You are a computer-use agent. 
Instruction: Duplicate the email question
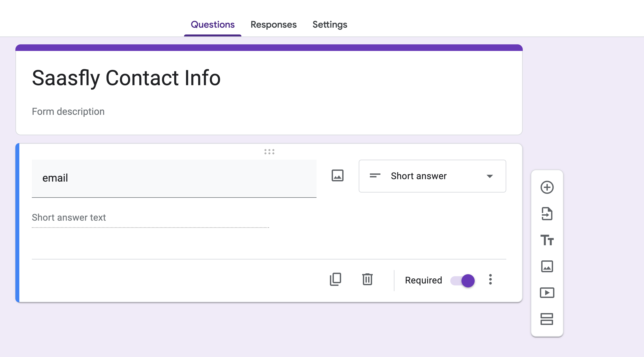[335, 279]
